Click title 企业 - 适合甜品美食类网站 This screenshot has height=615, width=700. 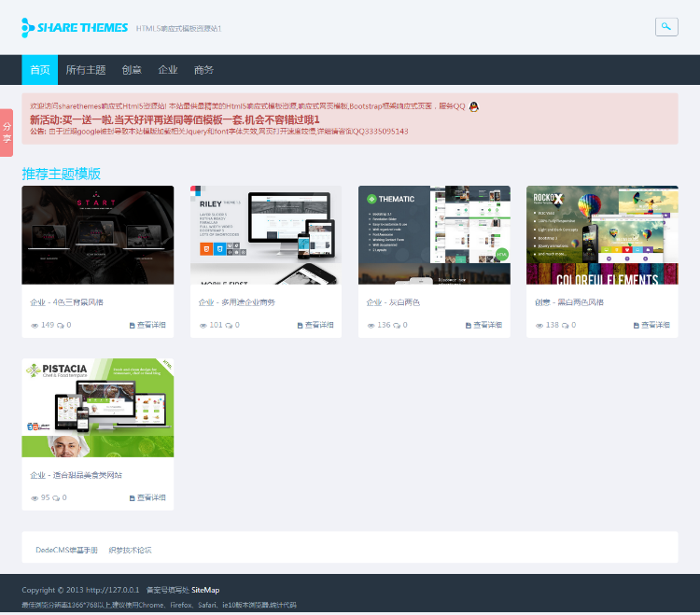[x=76, y=475]
